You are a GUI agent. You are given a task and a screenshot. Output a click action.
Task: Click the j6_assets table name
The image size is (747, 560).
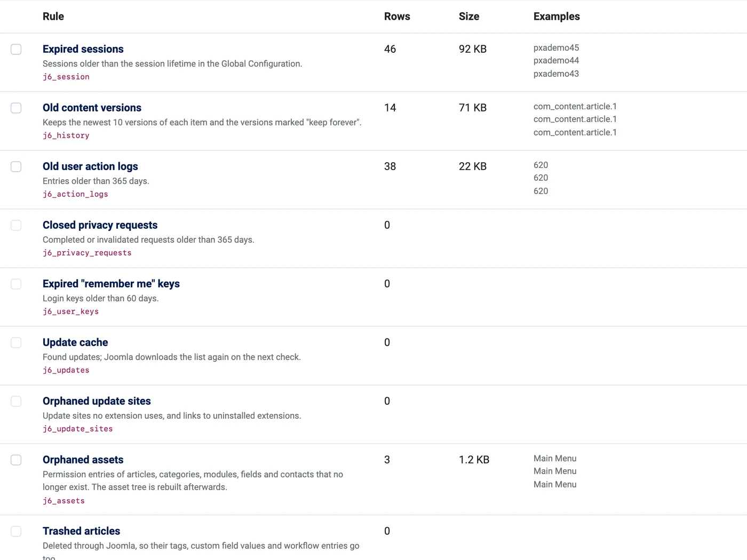point(63,501)
